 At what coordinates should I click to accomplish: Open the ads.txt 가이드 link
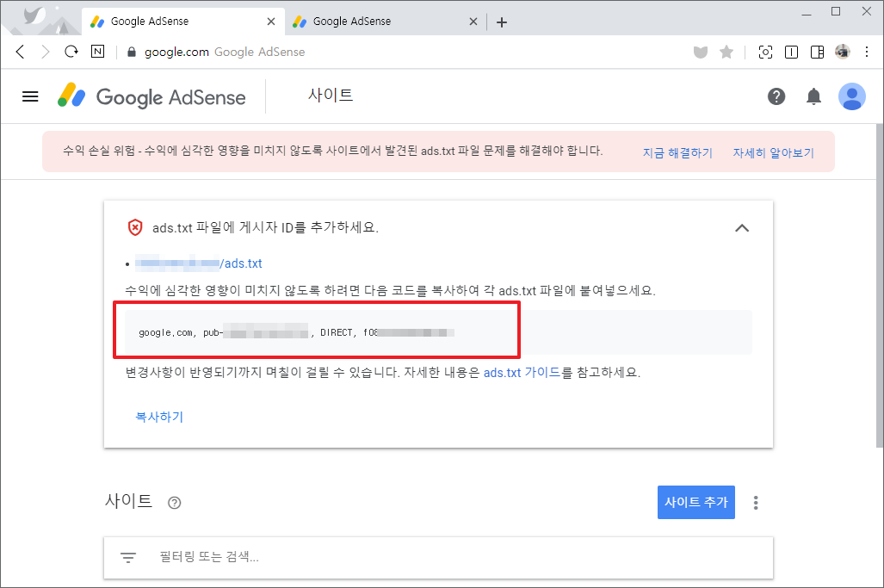point(522,372)
